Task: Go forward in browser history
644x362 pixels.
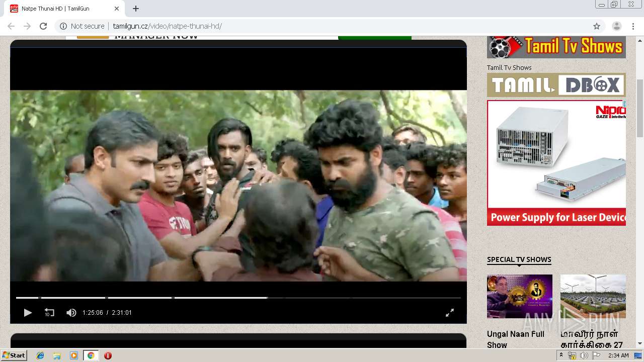Action: point(27,26)
